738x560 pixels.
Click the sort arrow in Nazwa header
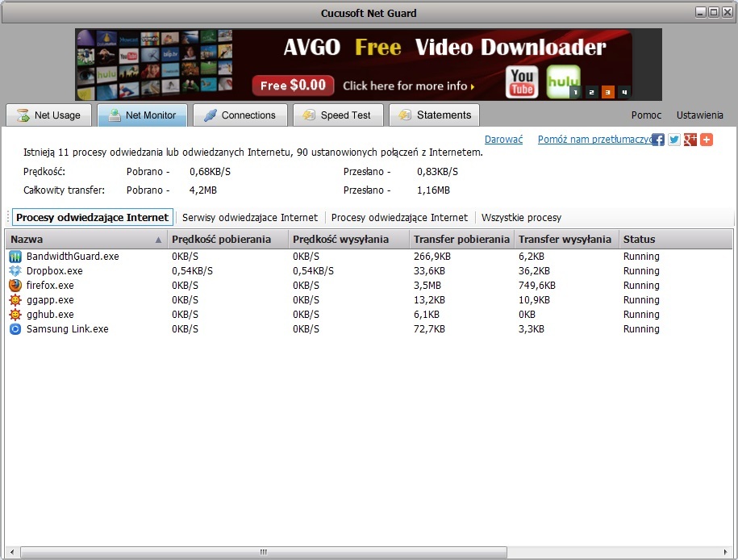(x=159, y=240)
